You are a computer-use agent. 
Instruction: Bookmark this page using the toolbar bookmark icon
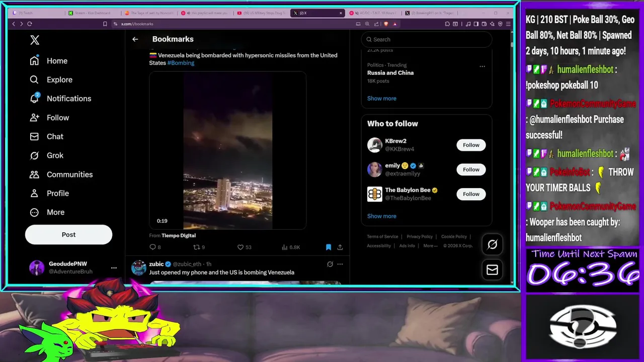[x=105, y=24]
